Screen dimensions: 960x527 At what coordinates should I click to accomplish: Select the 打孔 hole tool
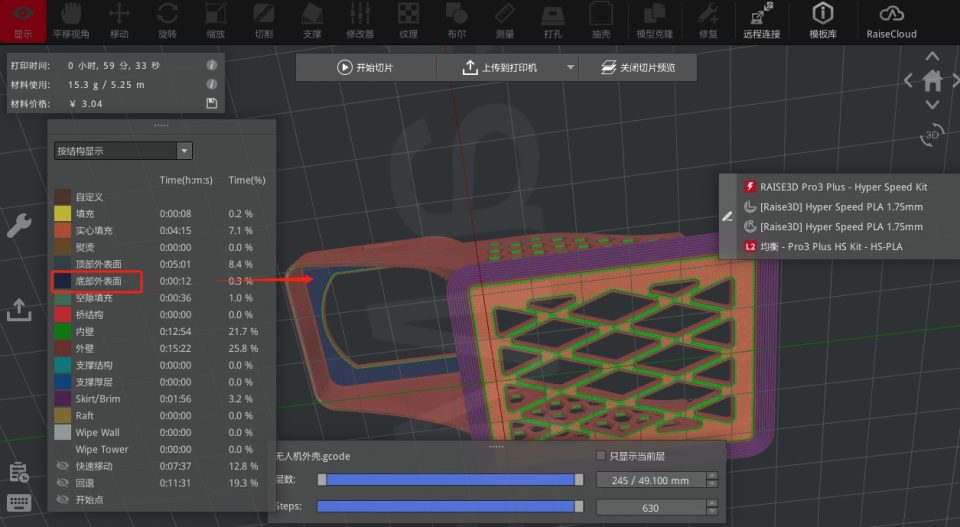(553, 21)
